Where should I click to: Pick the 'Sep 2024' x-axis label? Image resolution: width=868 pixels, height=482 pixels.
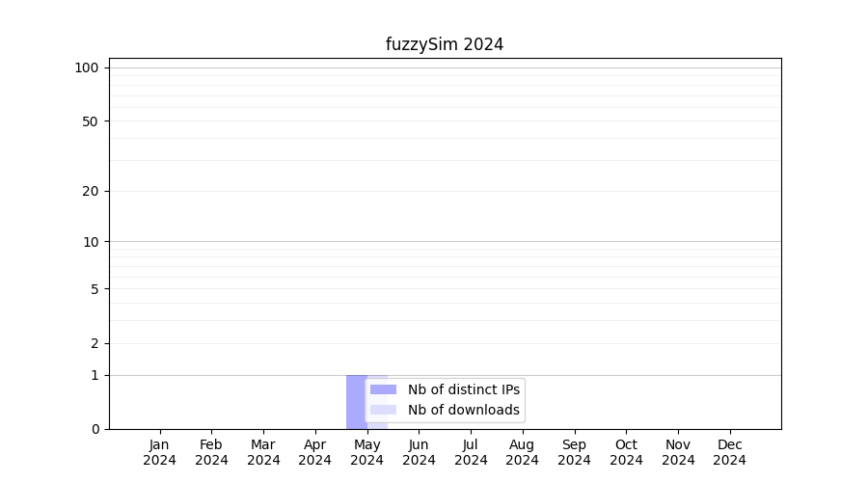[574, 452]
